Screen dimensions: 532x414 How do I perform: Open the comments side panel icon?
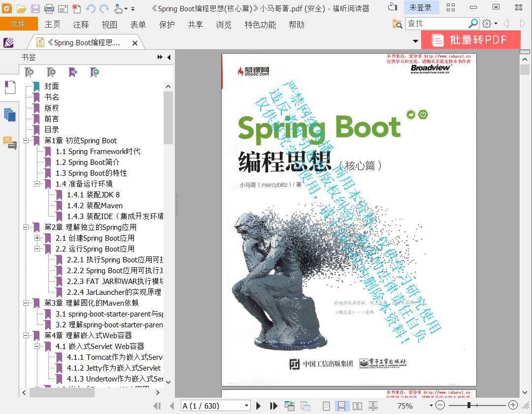10,143
